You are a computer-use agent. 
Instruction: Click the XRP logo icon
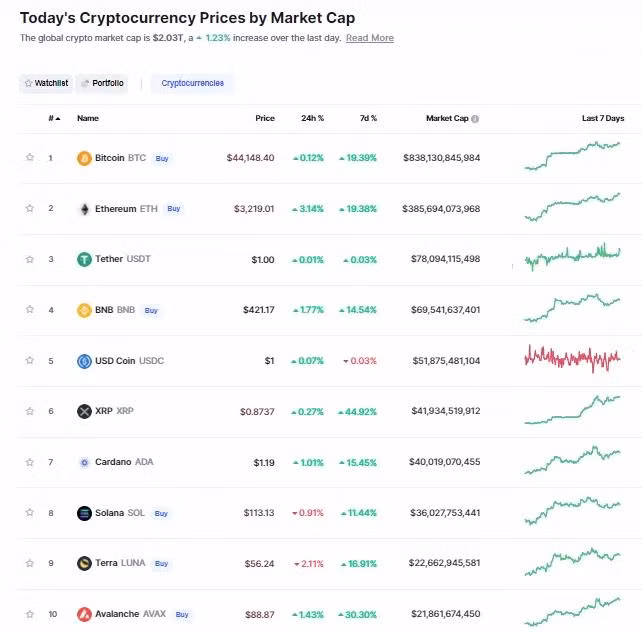tap(84, 411)
